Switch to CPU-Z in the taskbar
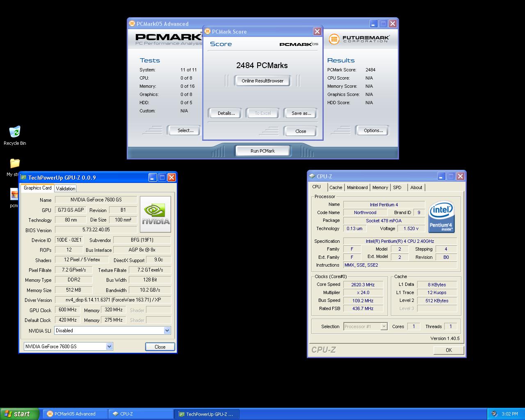Screen dimensions: 525x420 pyautogui.click(x=141, y=414)
